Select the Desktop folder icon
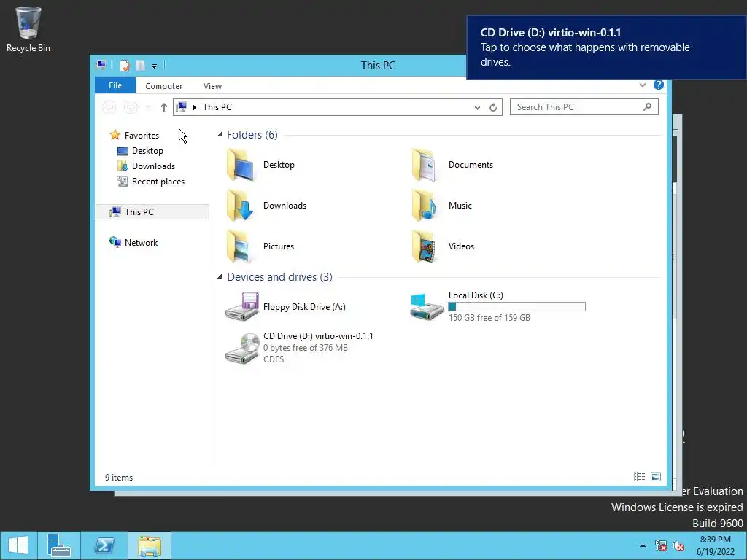 coord(240,165)
